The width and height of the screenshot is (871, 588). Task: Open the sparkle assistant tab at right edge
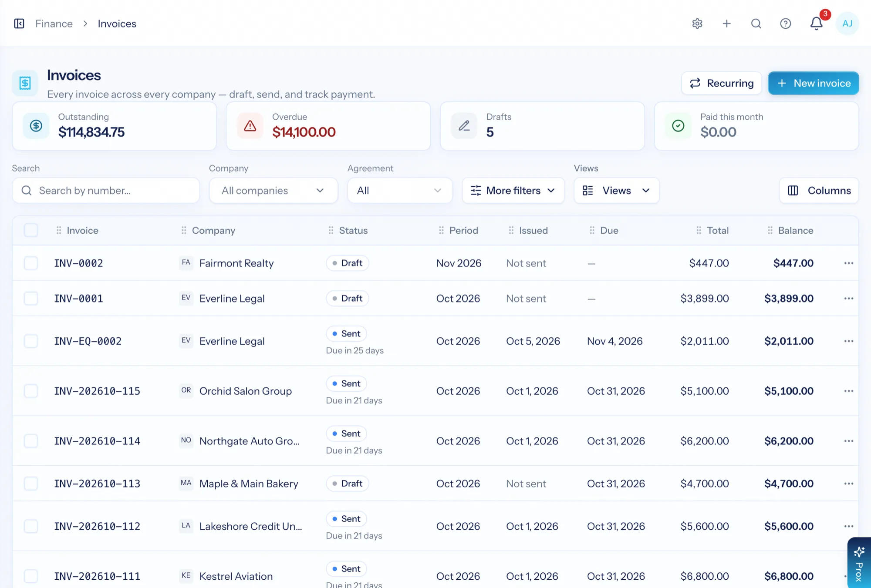tap(859, 563)
